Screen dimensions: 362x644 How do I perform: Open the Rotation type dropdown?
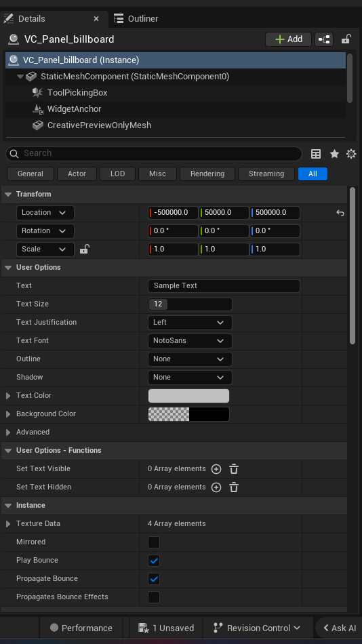click(45, 230)
